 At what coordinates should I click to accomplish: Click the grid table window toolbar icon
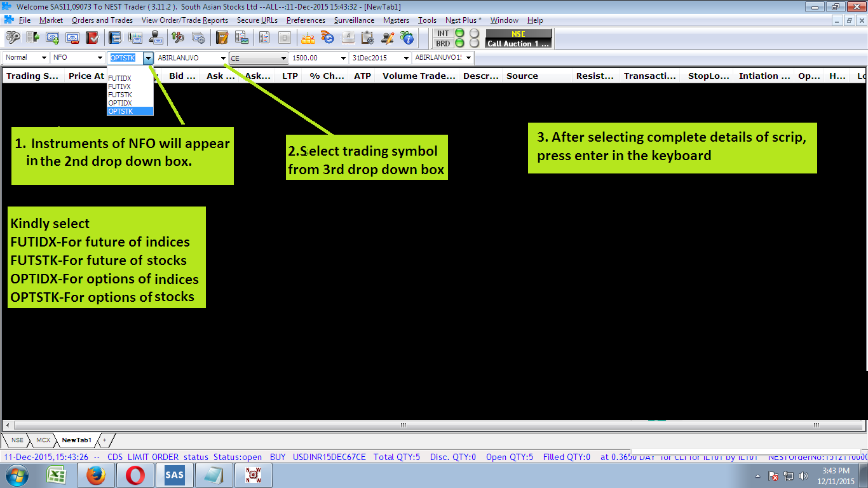click(135, 37)
